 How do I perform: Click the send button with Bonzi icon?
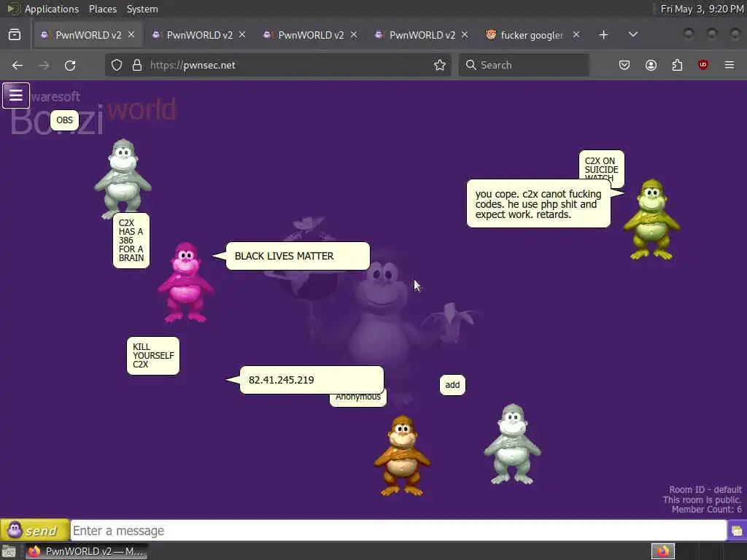click(x=35, y=530)
